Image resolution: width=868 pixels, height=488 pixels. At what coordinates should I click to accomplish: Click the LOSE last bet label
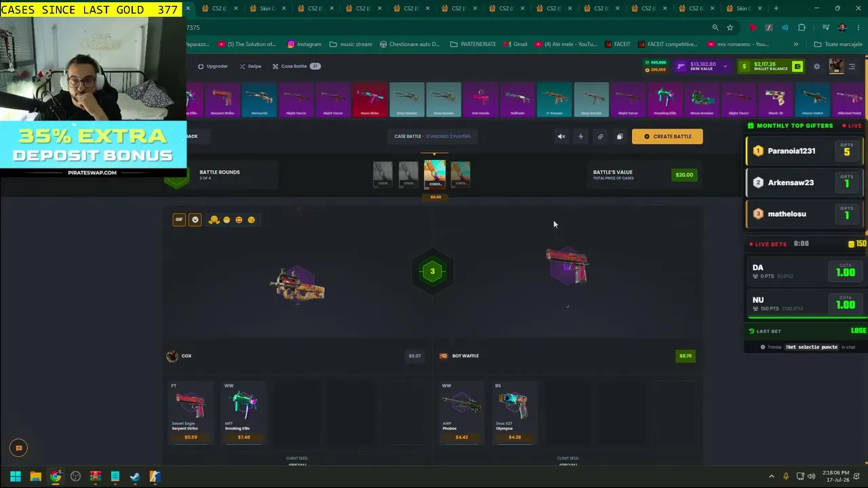(x=859, y=331)
